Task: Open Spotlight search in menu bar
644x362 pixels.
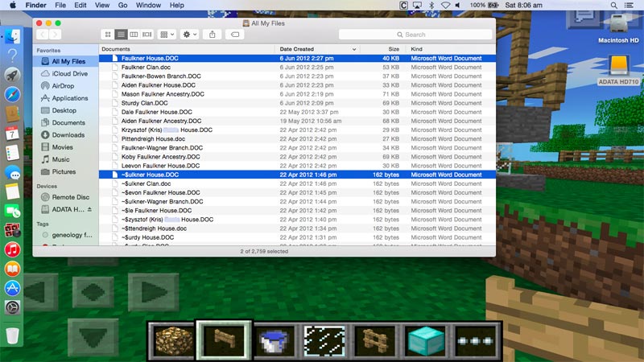Action: click(x=613, y=6)
